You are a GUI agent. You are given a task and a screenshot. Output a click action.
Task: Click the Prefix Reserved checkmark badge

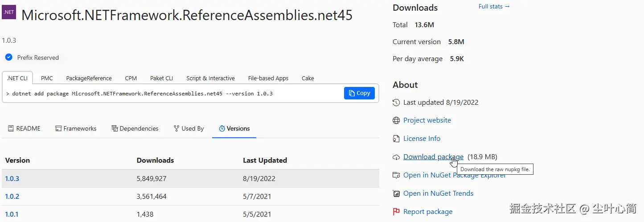[x=8, y=58]
